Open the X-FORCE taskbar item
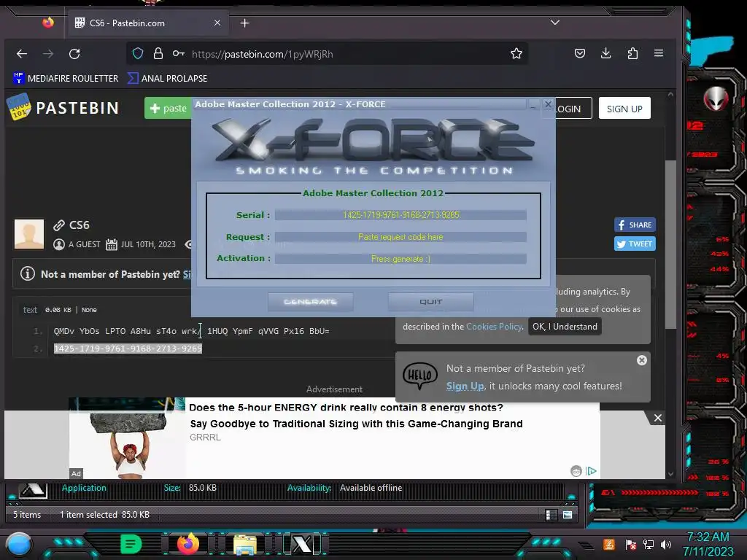The height and width of the screenshot is (560, 747). point(302,544)
